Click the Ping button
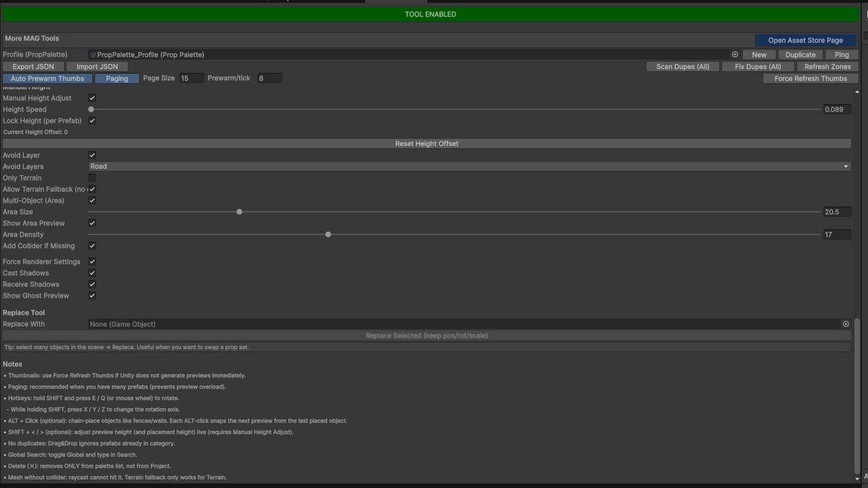The image size is (868, 488). coord(841,54)
